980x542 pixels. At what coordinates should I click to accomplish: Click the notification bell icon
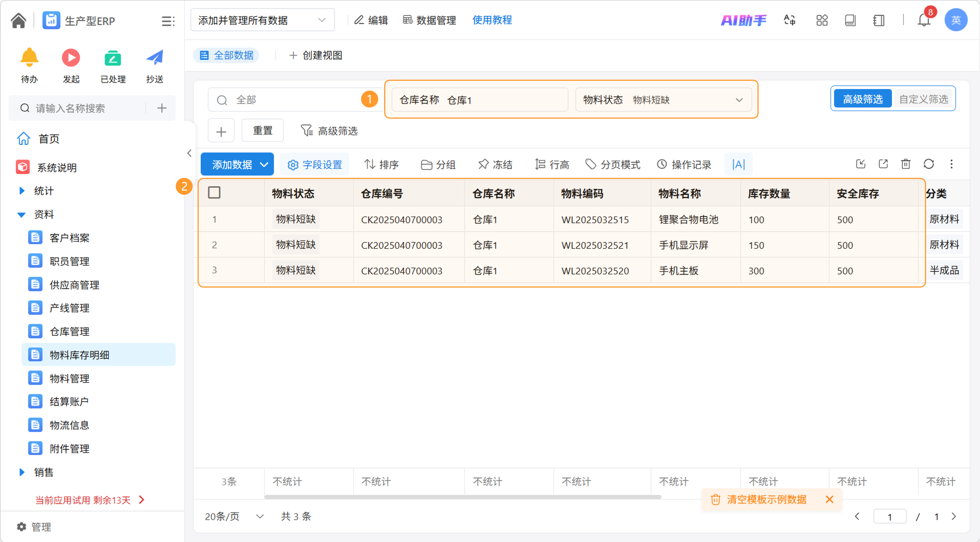tap(923, 20)
